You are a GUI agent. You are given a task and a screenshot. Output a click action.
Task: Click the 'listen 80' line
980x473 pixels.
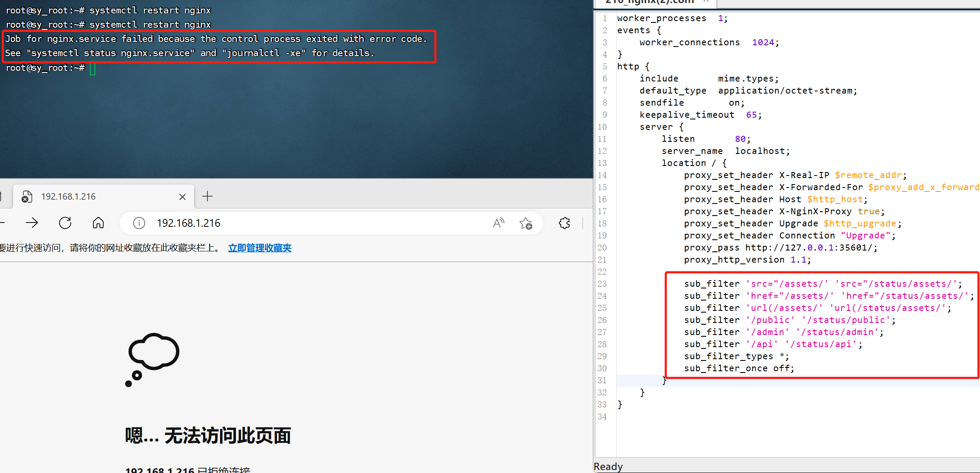706,139
